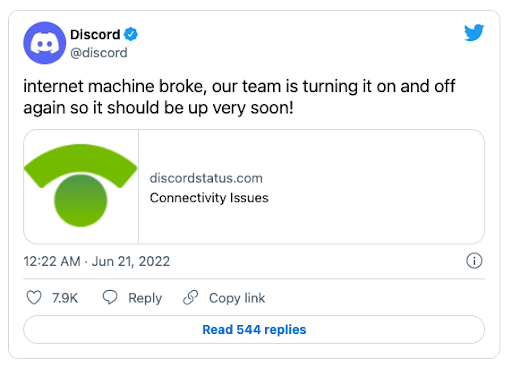Open the tweet info circle icon
The height and width of the screenshot is (368, 512).
pyautogui.click(x=474, y=261)
